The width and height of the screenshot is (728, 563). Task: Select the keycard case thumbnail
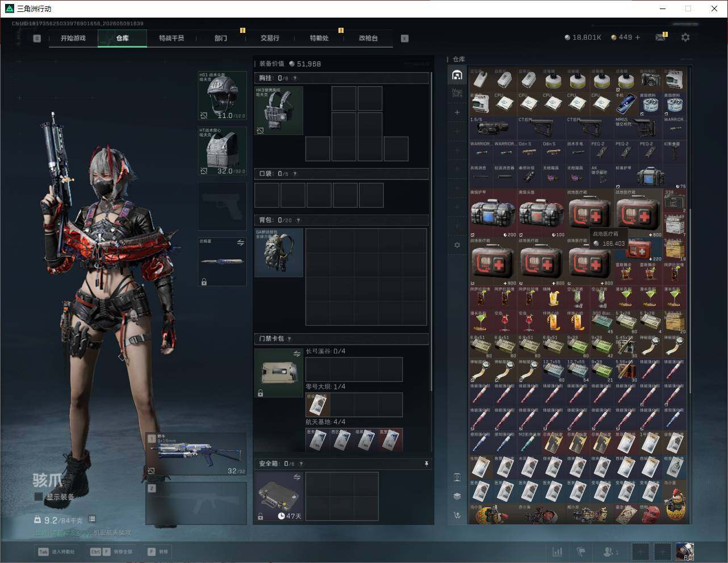click(279, 373)
